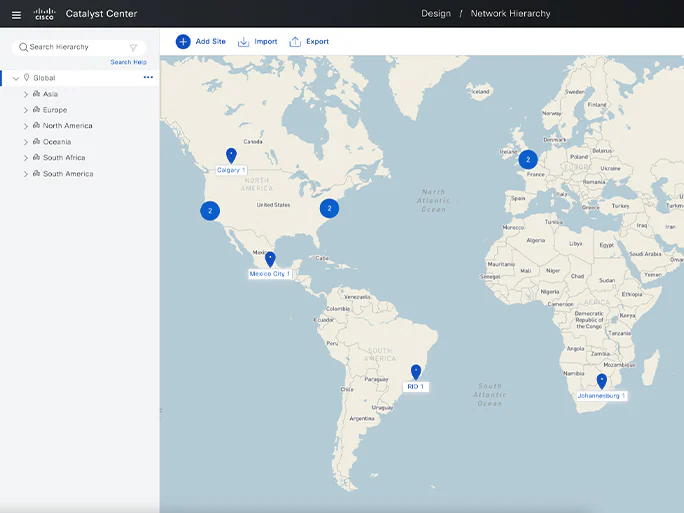This screenshot has width=684, height=513.
Task: Expand the South Africa tree node
Action: [x=26, y=158]
